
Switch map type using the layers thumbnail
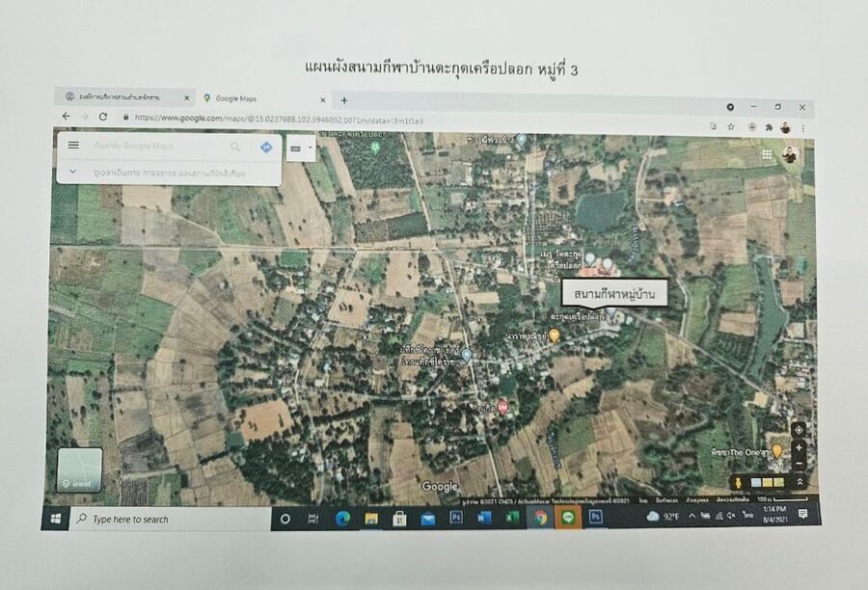click(x=79, y=469)
